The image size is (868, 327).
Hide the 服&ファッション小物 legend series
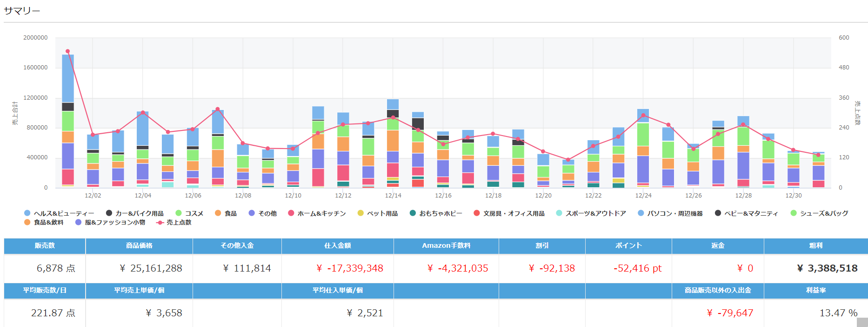tap(79, 223)
